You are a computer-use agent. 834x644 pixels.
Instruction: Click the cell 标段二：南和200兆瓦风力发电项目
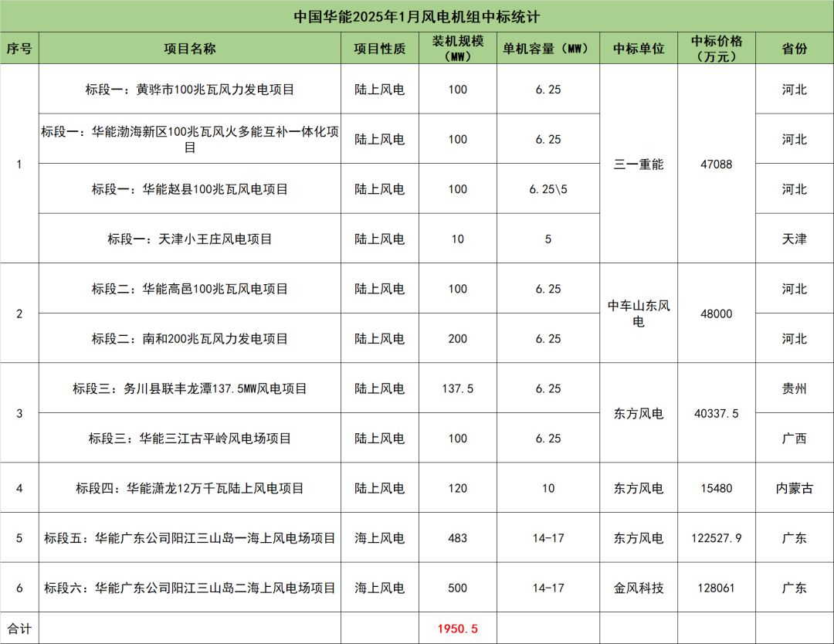click(x=190, y=338)
